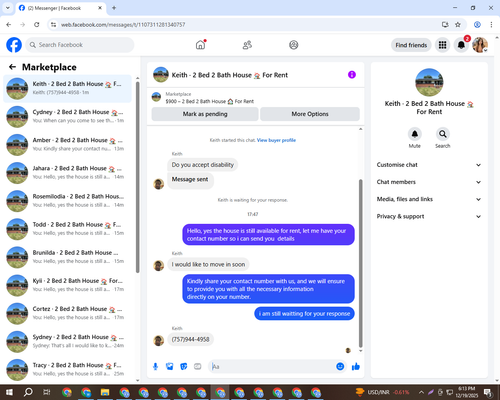Select the Messenger | Facebook browser tab
500x400 pixels.
pos(60,8)
